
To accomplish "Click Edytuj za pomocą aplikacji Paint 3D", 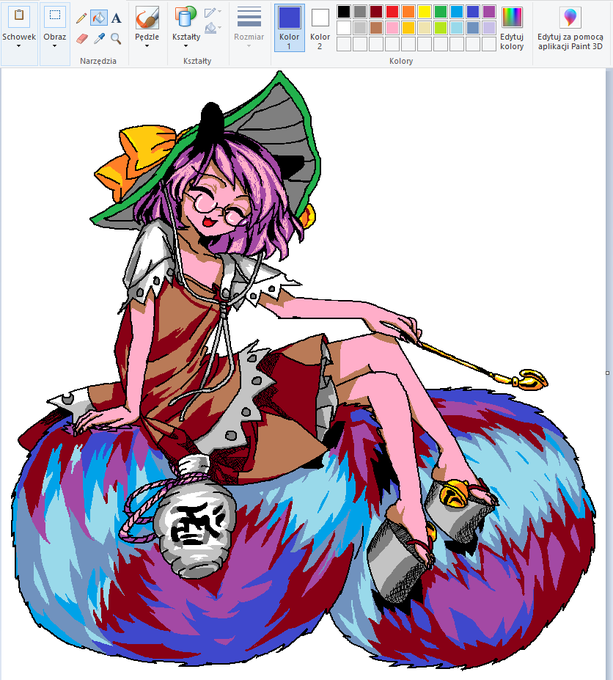I will [570, 28].
